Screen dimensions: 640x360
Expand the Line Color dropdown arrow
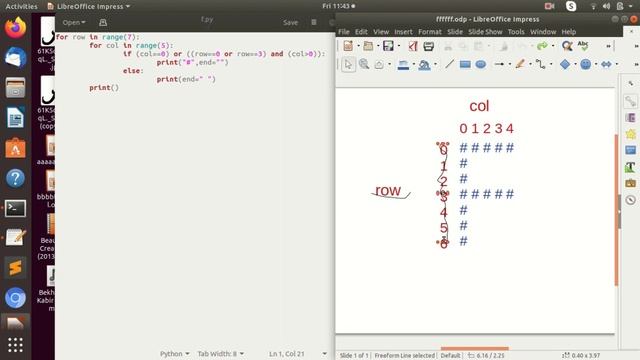(413, 64)
